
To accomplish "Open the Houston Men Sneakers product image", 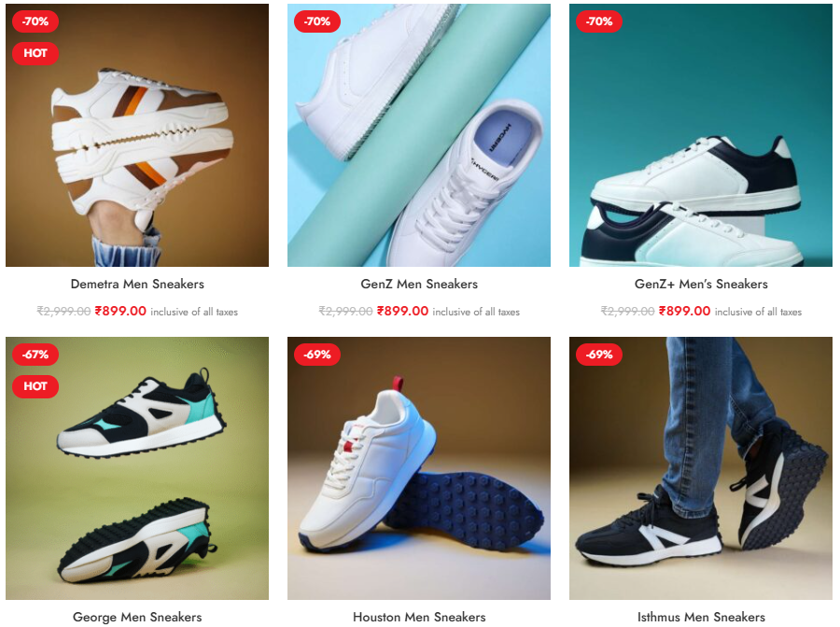I will coord(419,468).
